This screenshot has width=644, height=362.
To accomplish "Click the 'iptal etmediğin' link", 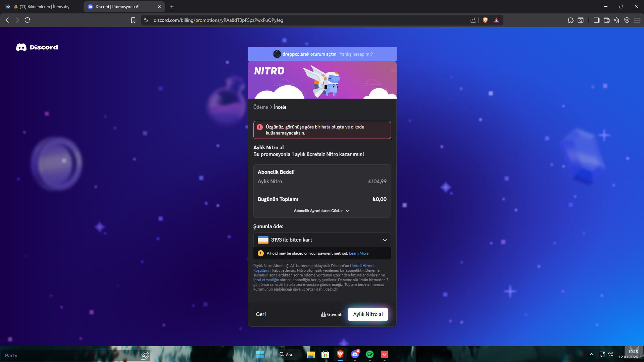I will (x=266, y=280).
